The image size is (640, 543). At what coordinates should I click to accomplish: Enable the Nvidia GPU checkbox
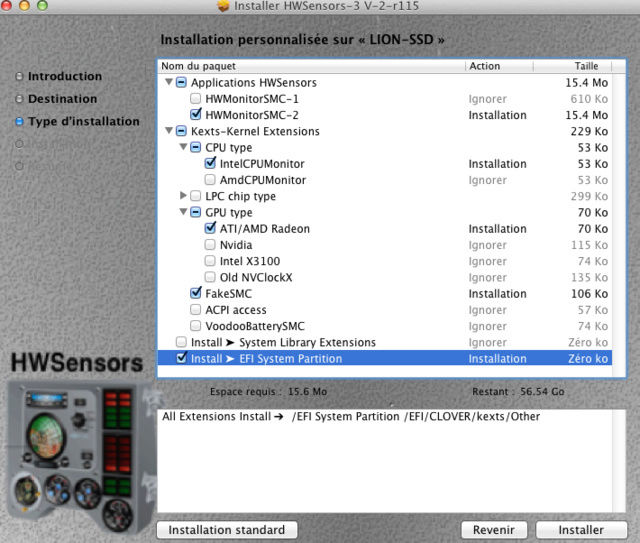click(210, 245)
